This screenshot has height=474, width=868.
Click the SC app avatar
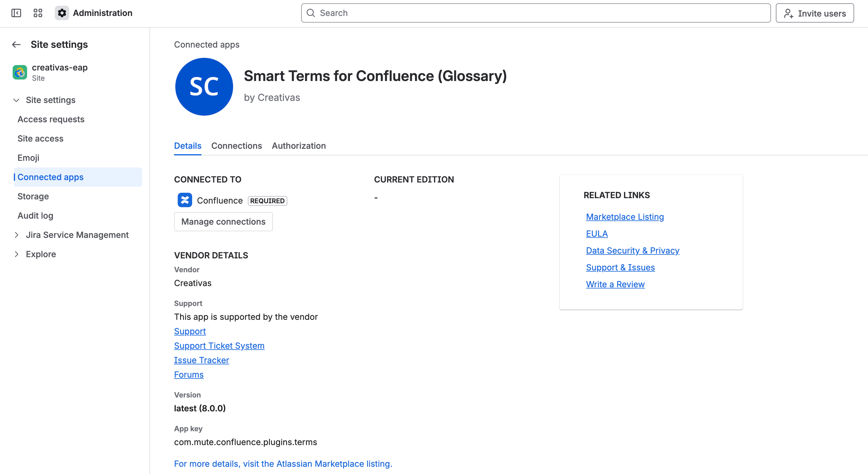point(204,87)
